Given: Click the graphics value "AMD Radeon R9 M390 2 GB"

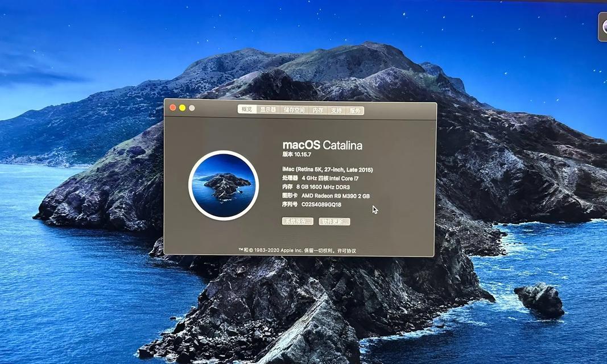Looking at the screenshot, I should (x=336, y=196).
